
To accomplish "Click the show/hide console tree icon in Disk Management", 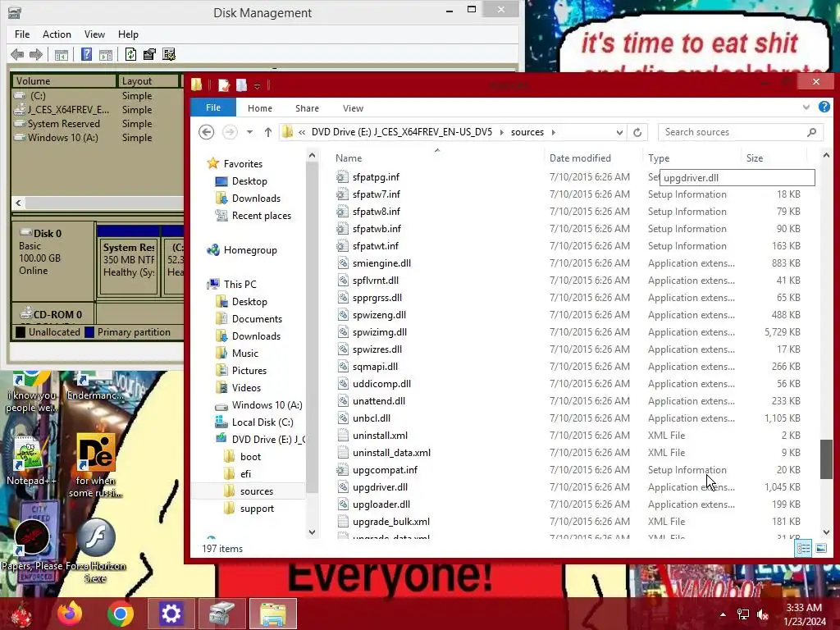I will click(x=62, y=54).
